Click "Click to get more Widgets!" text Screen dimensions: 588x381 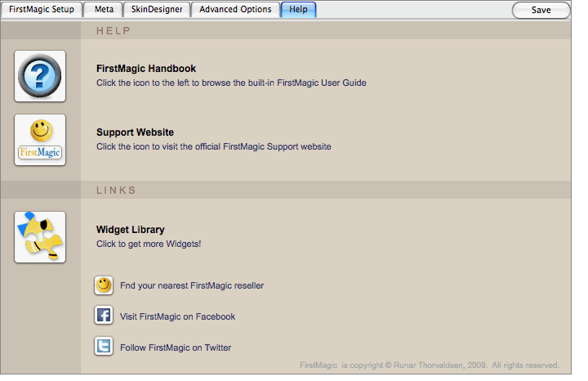click(149, 244)
